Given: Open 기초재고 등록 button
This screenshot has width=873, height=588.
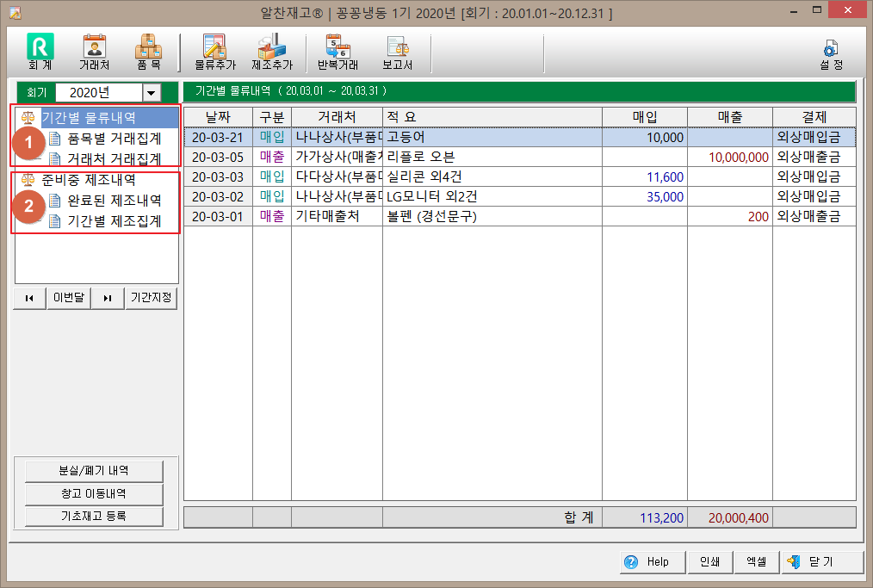Looking at the screenshot, I should tap(94, 517).
